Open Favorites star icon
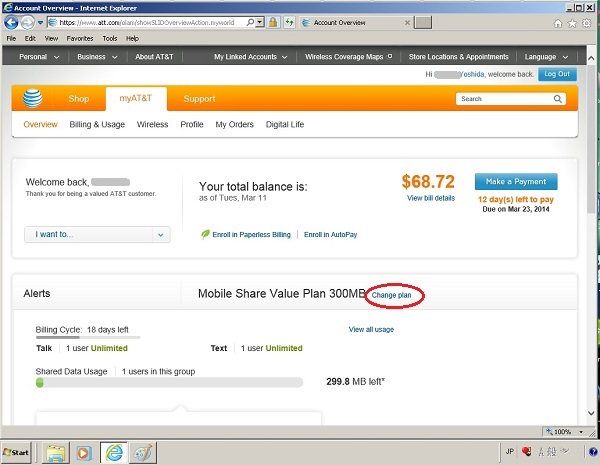The width and height of the screenshot is (600, 465). (572, 24)
